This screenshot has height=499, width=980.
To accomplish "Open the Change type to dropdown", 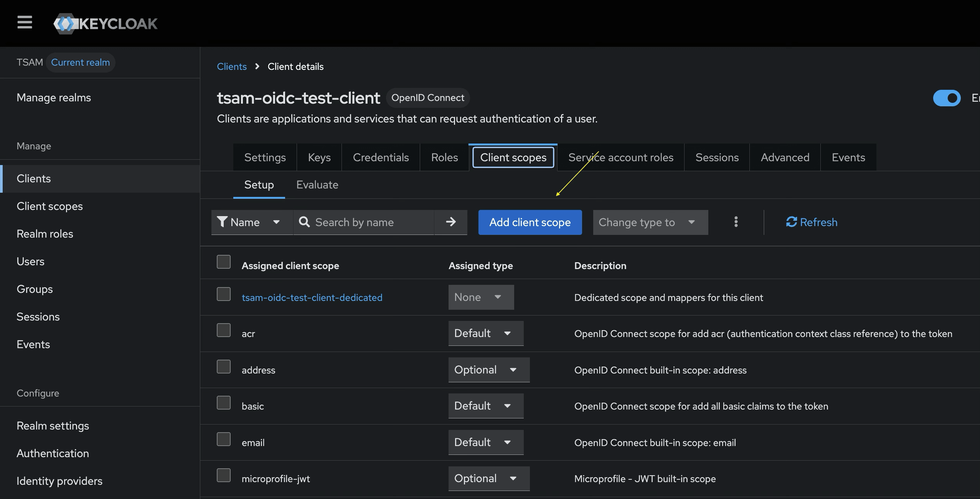I will pos(650,222).
